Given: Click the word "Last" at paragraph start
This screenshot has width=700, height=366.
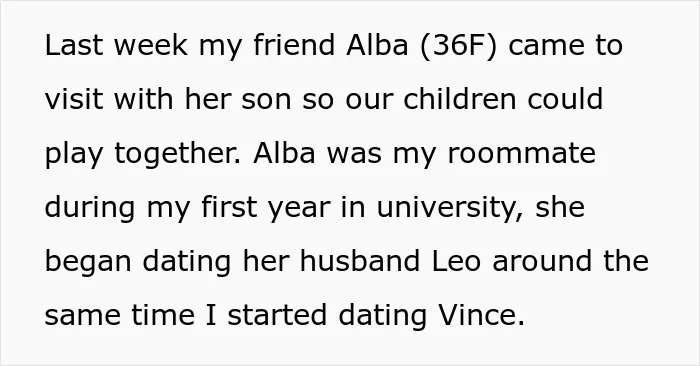Looking at the screenshot, I should 74,45.
